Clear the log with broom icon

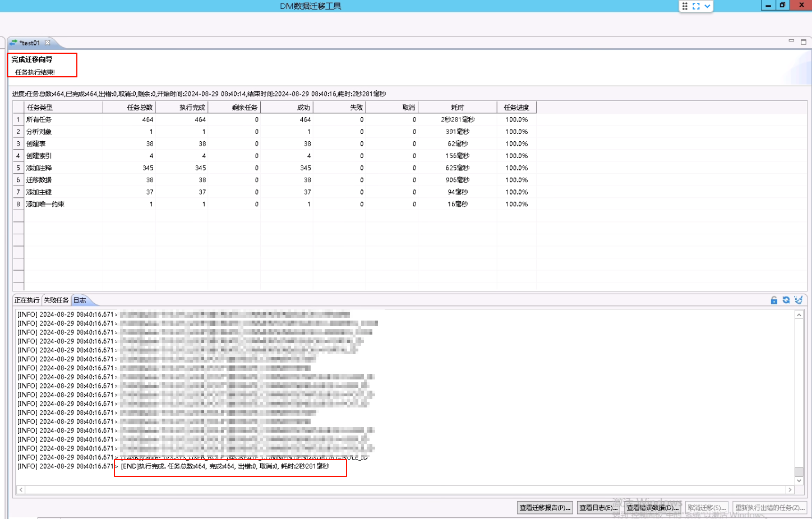[799, 300]
